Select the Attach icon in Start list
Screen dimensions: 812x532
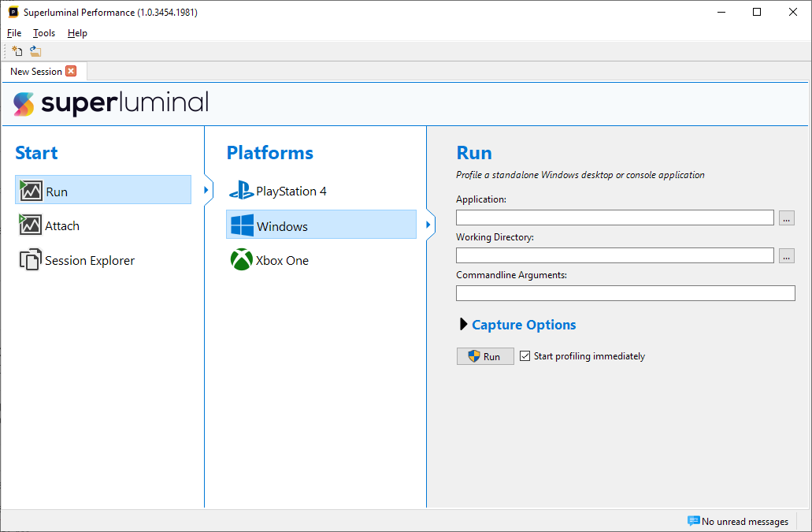tap(31, 225)
